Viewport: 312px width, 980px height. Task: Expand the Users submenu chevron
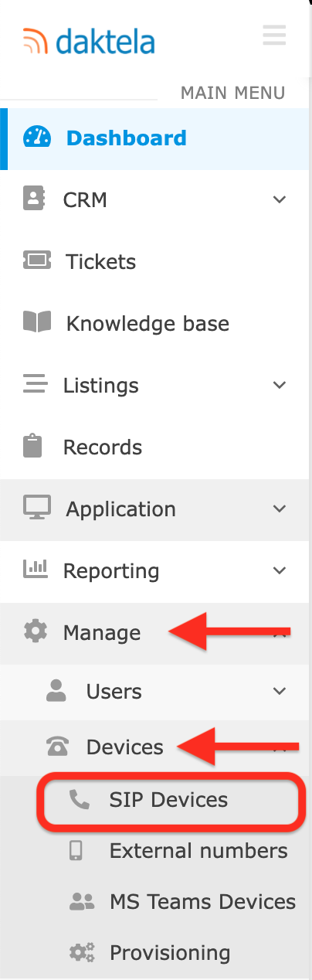coord(280,692)
